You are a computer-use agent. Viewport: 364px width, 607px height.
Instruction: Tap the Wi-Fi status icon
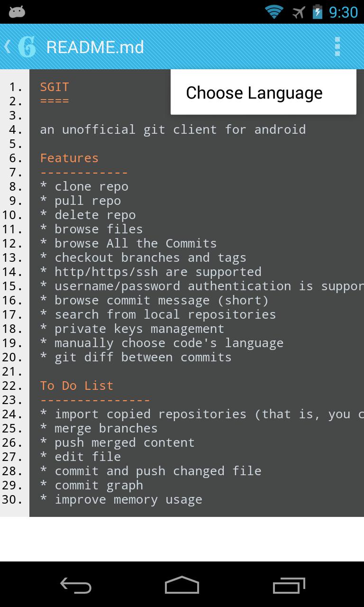pos(274,12)
